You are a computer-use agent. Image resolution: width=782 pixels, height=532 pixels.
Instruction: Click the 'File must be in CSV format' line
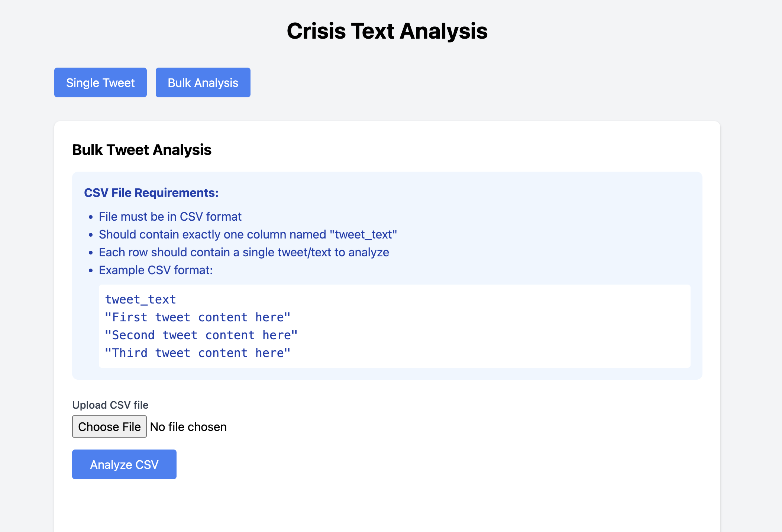pyautogui.click(x=170, y=217)
